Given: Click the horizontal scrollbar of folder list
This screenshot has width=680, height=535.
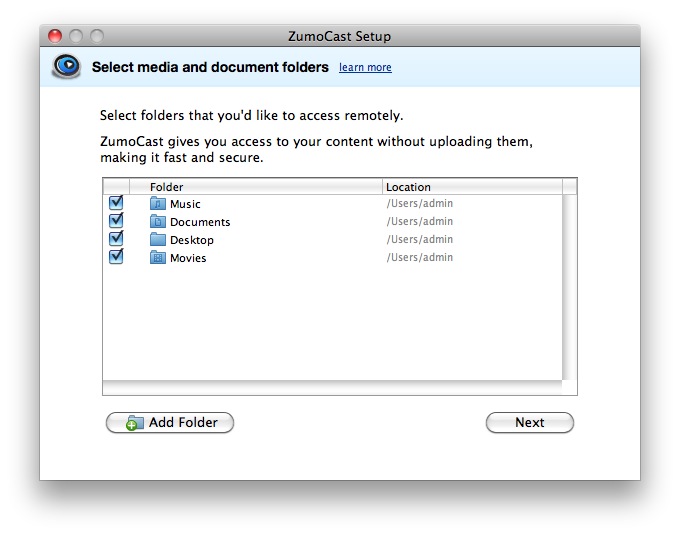Looking at the screenshot, I should point(332,388).
